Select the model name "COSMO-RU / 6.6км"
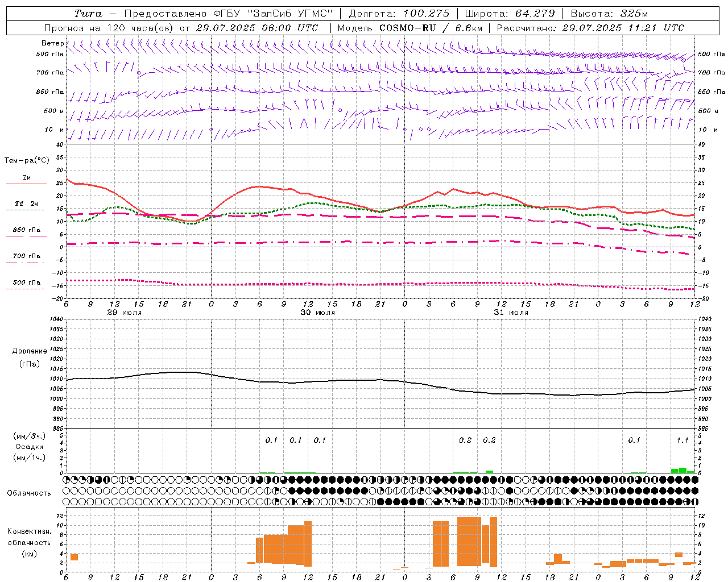Viewport: 728px width, 582px height. click(x=431, y=28)
